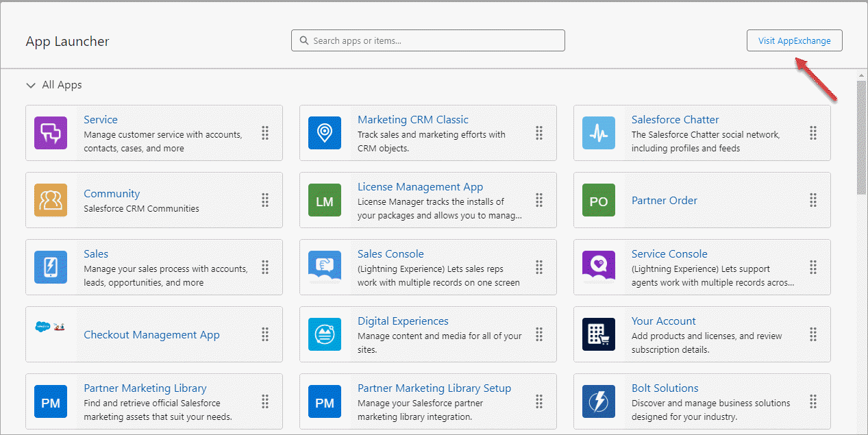The height and width of the screenshot is (435, 868).
Task: Open the Sales app link
Action: click(96, 253)
